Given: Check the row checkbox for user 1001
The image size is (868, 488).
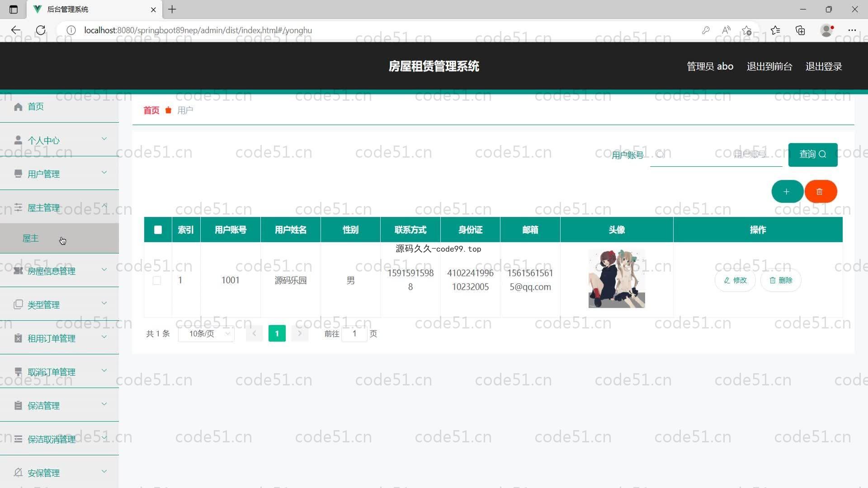Looking at the screenshot, I should [x=157, y=281].
